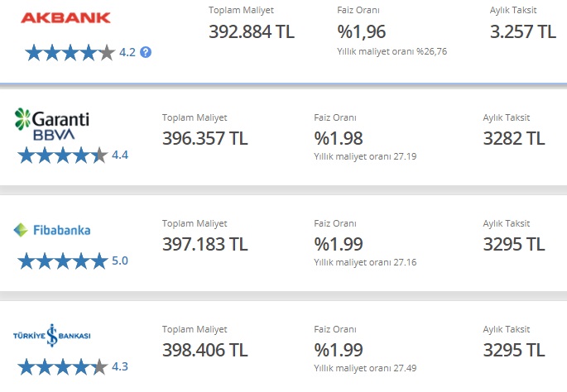The height and width of the screenshot is (392, 567).
Task: Click the Akbank logo
Action: click(65, 17)
